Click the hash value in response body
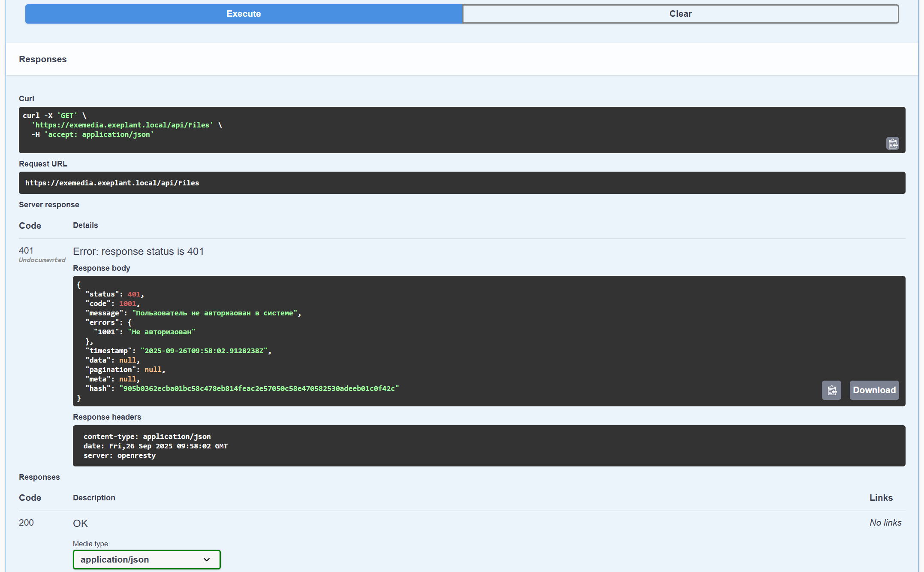Screen dimensions: 924x572 [x=259, y=388]
